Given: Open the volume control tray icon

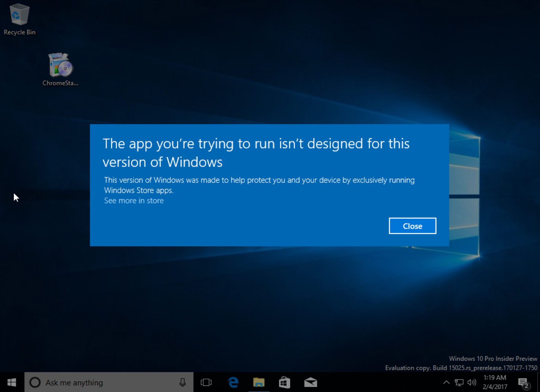Looking at the screenshot, I should click(472, 382).
